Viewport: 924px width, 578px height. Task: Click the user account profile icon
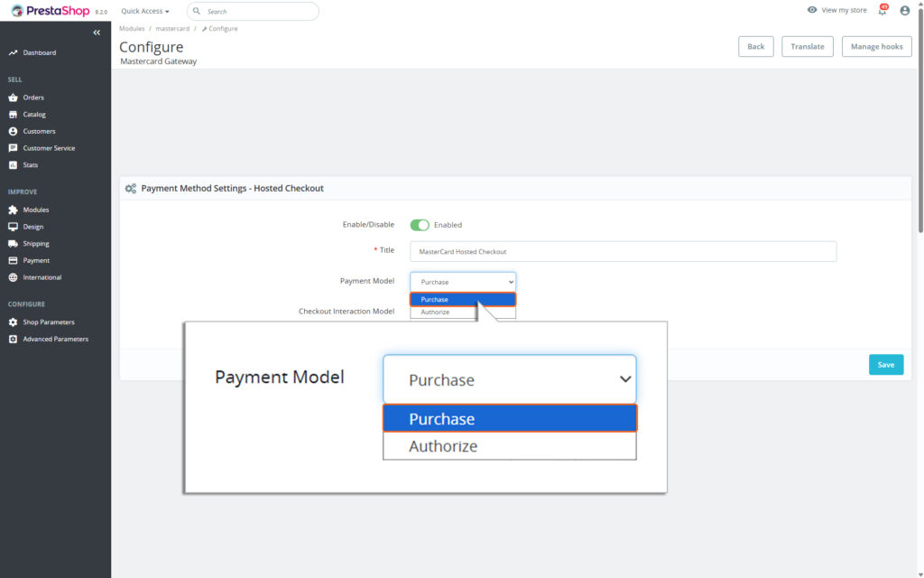[x=904, y=9]
